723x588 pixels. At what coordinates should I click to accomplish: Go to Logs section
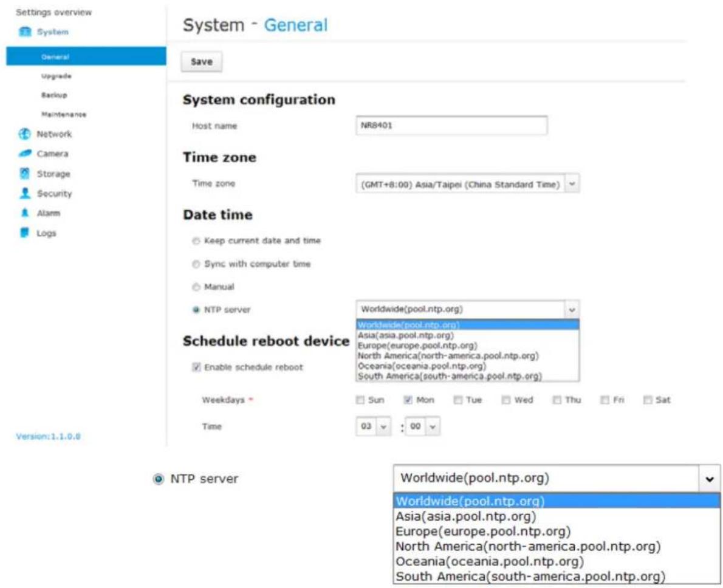point(46,233)
